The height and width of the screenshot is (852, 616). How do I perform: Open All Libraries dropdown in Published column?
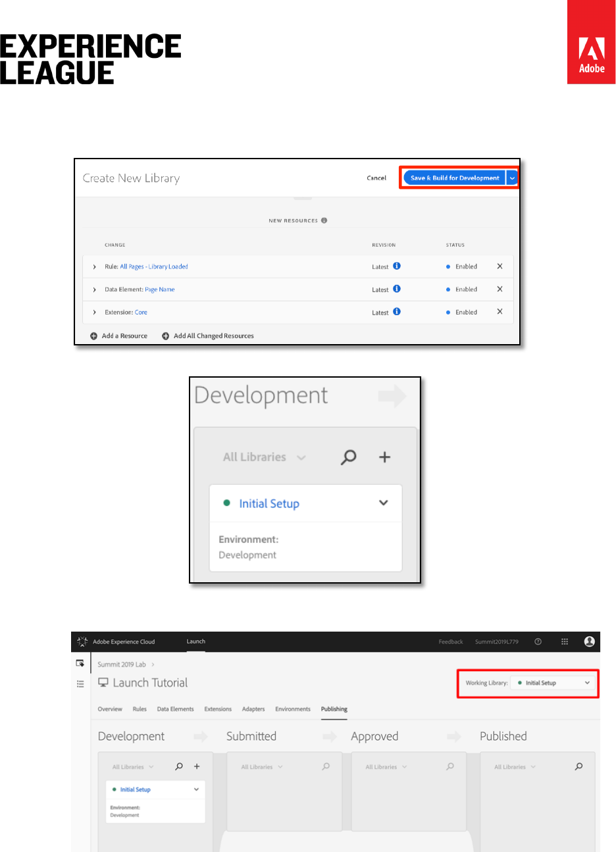coord(515,767)
